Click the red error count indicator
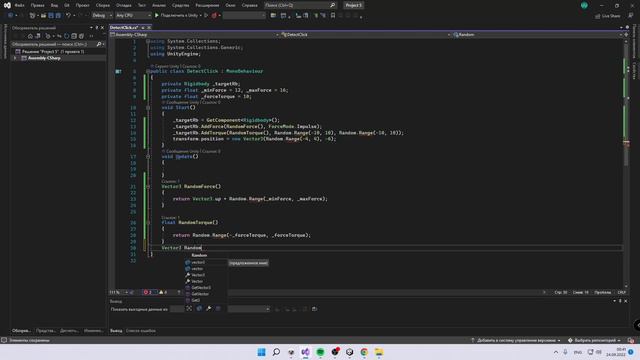Image resolution: width=640 pixels, height=360 pixels. [148, 292]
